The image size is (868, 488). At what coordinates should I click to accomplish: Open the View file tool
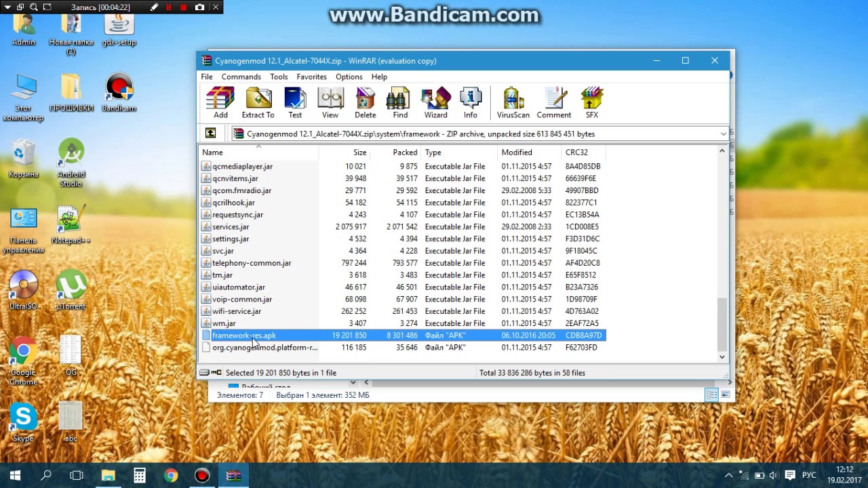[330, 103]
